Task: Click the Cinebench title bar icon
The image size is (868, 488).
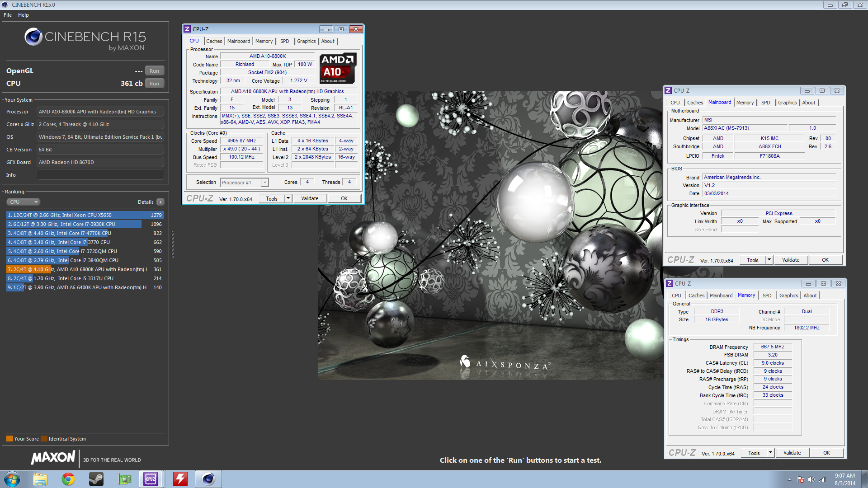Action: pos(5,5)
